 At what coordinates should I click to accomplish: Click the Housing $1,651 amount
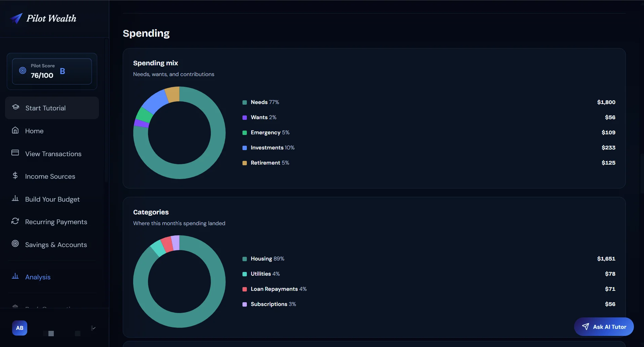[606, 258]
